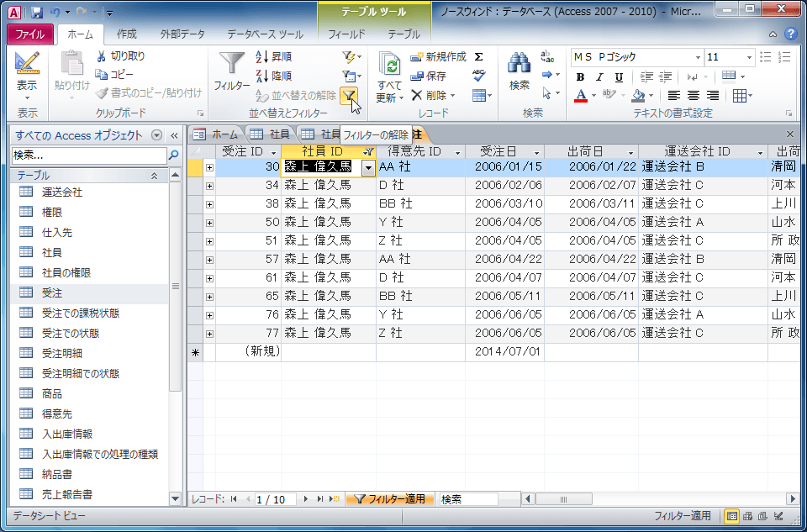This screenshot has height=532, width=807.
Task: Click the background fill color bucket
Action: (x=638, y=96)
